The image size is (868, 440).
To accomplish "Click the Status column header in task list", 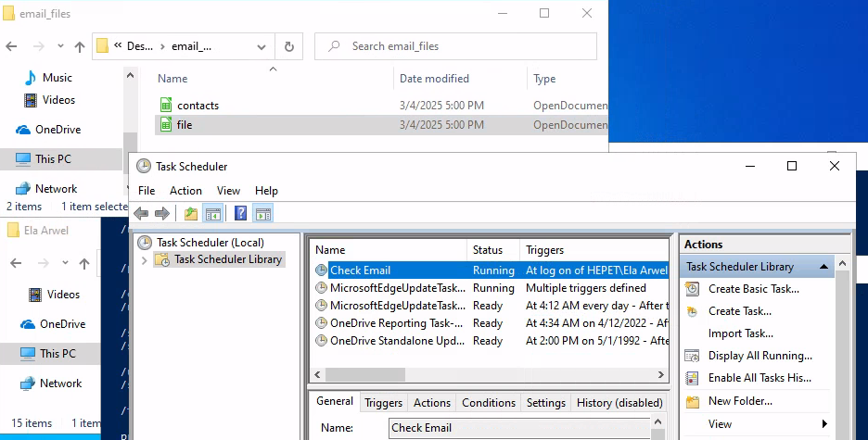I will [493, 250].
